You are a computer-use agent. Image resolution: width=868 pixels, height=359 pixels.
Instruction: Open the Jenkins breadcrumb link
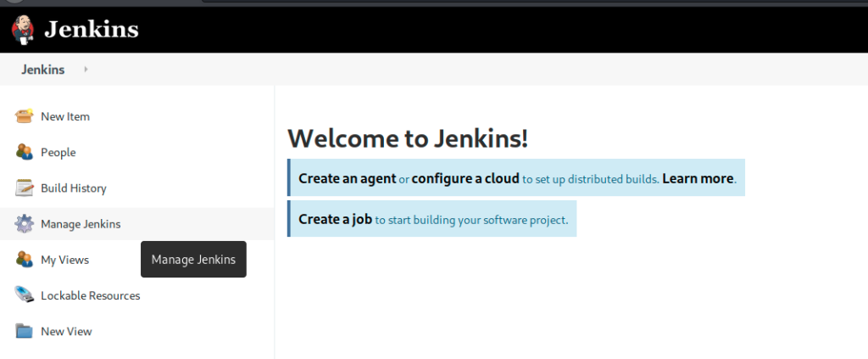(43, 70)
